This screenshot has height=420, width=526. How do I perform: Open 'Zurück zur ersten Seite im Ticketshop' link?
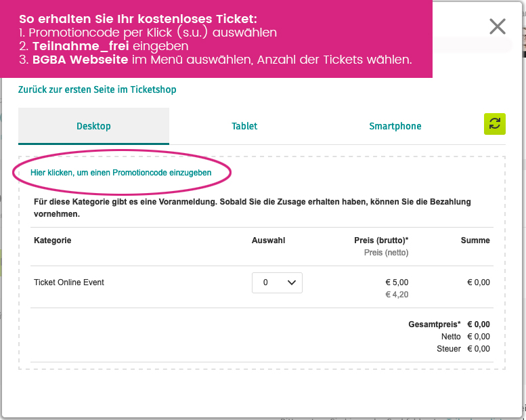click(x=97, y=89)
